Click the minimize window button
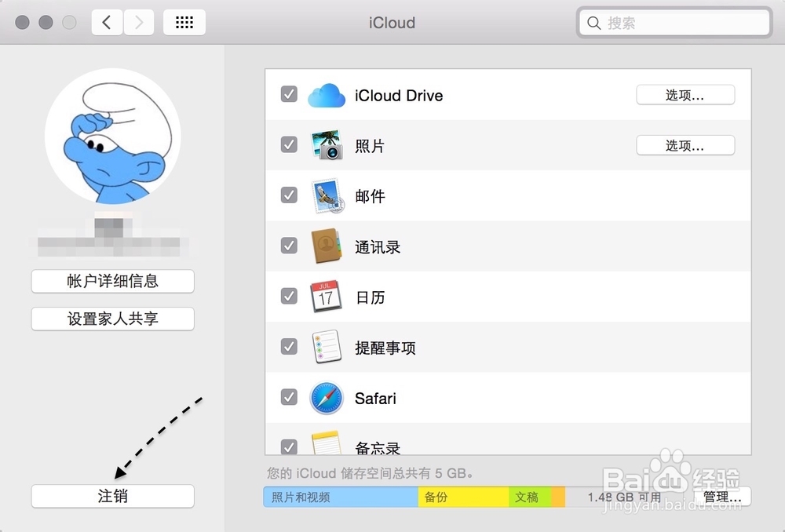Screen dimensions: 785x532 (46, 23)
